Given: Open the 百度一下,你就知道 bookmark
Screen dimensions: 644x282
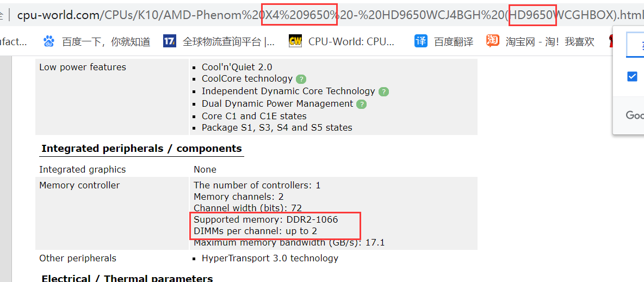Looking at the screenshot, I should (x=106, y=41).
